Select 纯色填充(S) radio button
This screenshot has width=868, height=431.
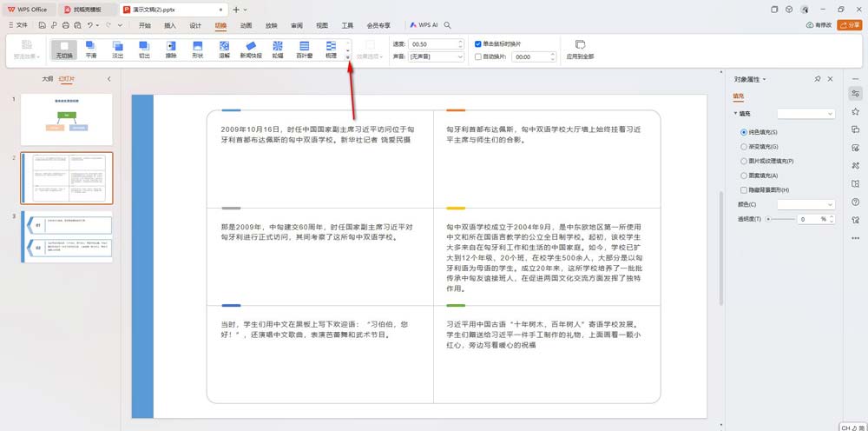click(744, 132)
